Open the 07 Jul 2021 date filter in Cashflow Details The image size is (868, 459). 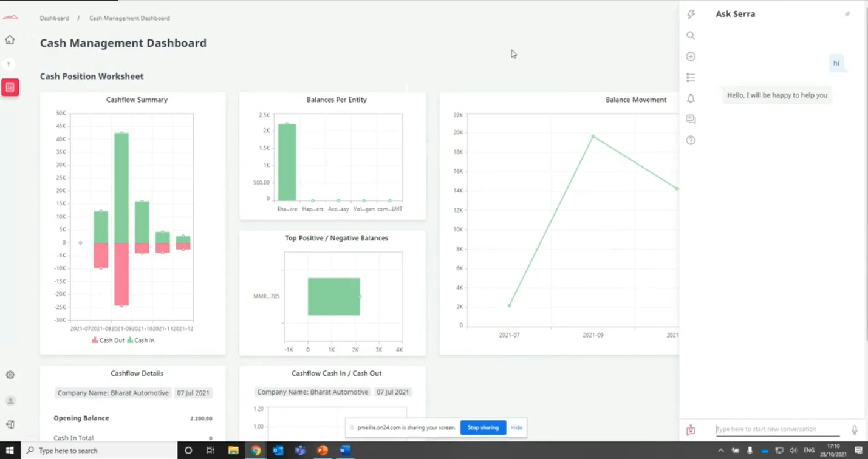tap(193, 392)
